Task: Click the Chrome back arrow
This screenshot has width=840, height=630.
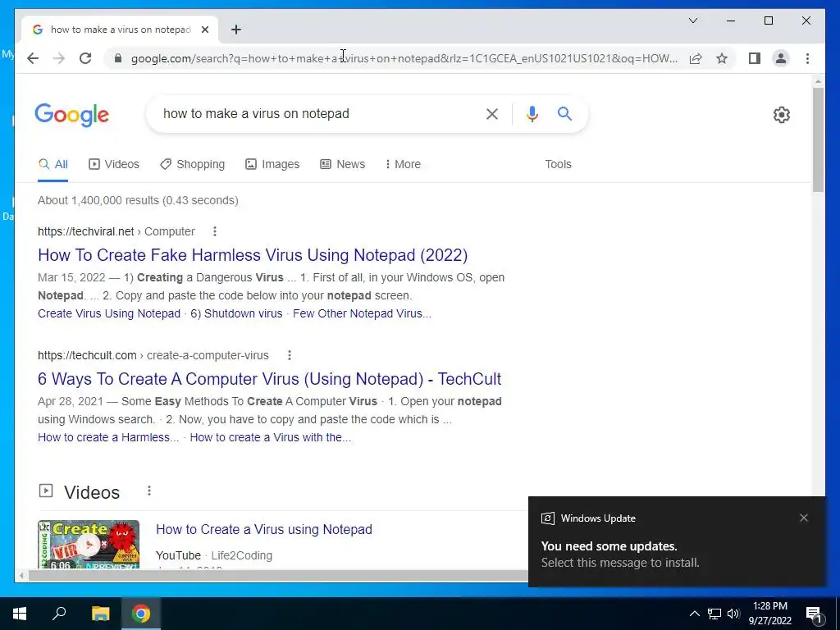Action: (x=33, y=58)
